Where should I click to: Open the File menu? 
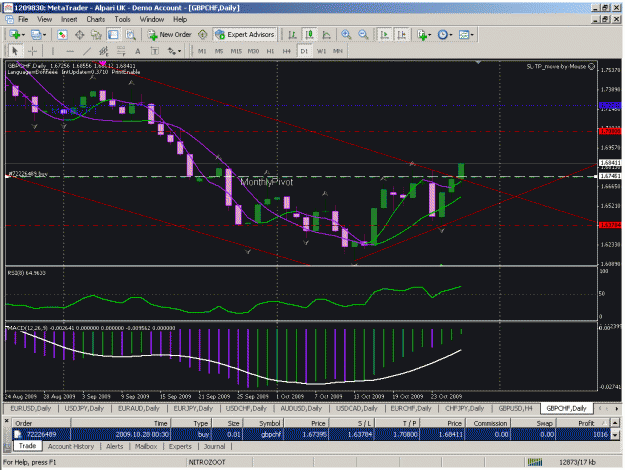point(23,20)
